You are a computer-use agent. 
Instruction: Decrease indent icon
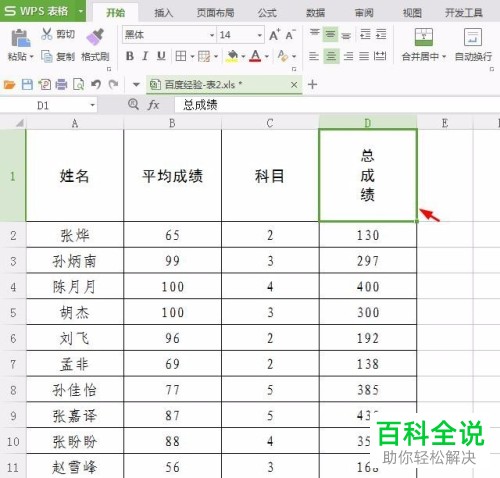point(365,34)
